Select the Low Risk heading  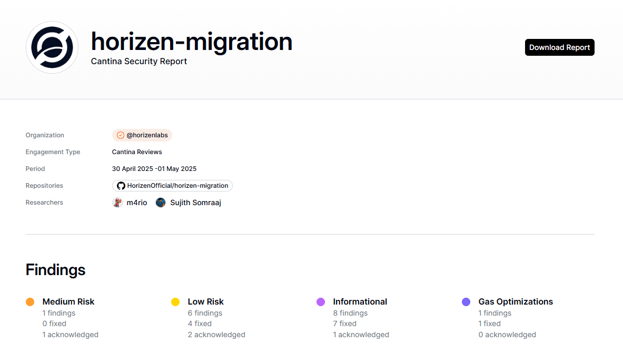(206, 302)
